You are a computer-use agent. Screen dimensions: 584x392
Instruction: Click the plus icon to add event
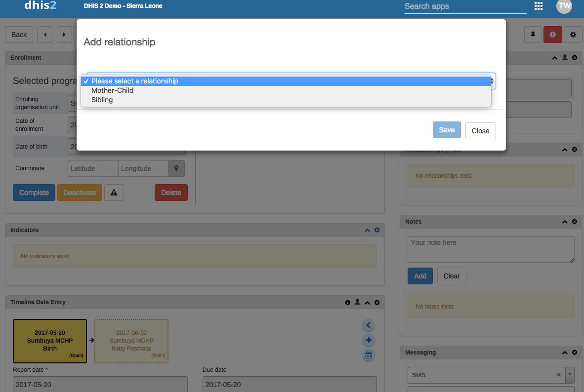tap(368, 340)
